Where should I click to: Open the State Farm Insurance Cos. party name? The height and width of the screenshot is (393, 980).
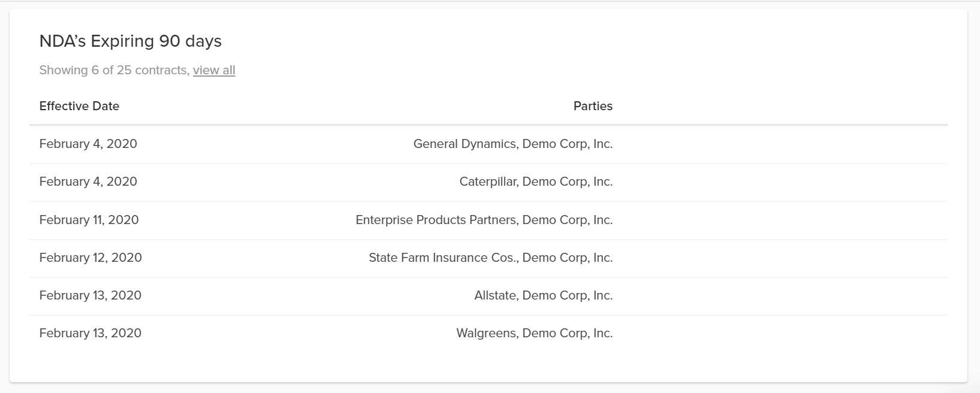click(x=442, y=258)
